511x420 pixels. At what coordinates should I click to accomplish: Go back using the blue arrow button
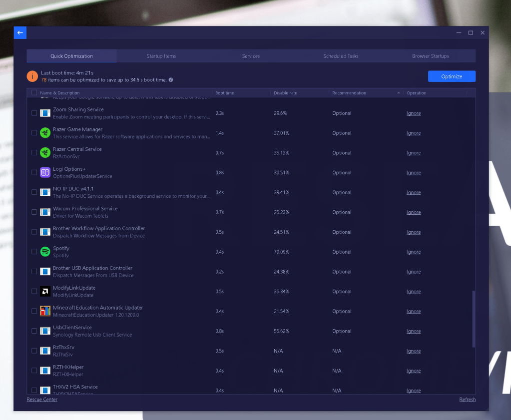pyautogui.click(x=20, y=32)
